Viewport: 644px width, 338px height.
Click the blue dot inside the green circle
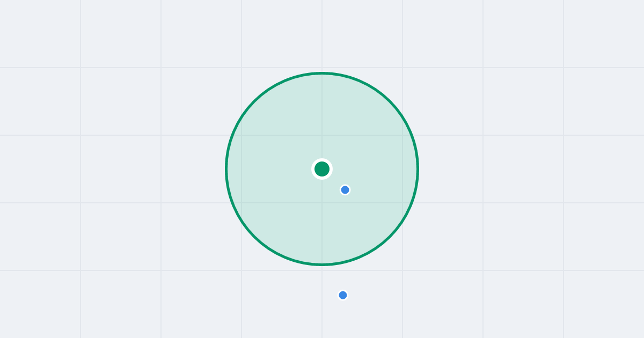[x=345, y=190]
